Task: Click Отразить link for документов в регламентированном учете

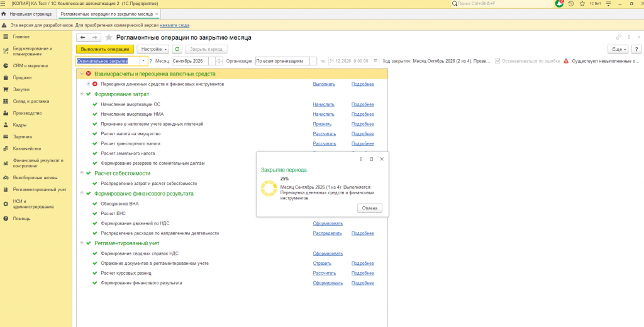Action: pos(322,263)
